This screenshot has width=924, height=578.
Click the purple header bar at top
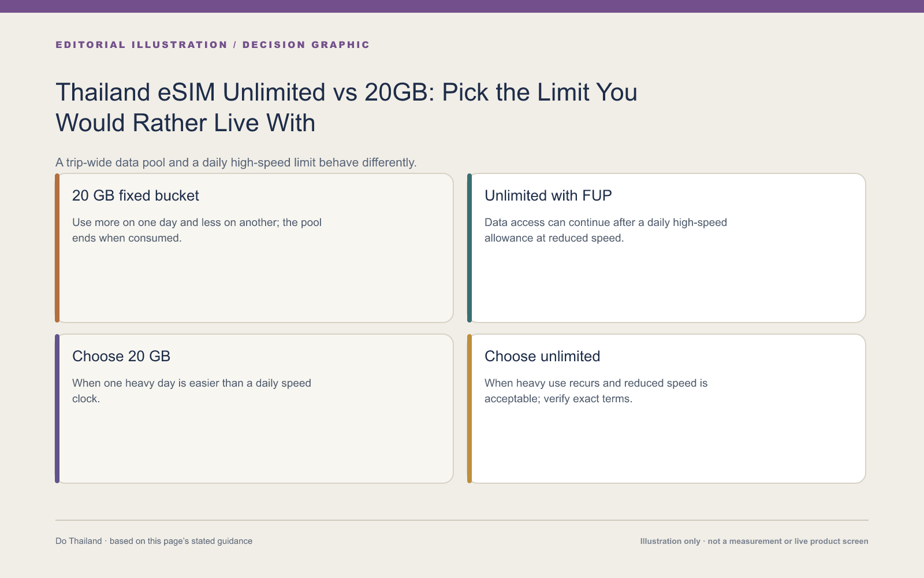click(x=462, y=6)
